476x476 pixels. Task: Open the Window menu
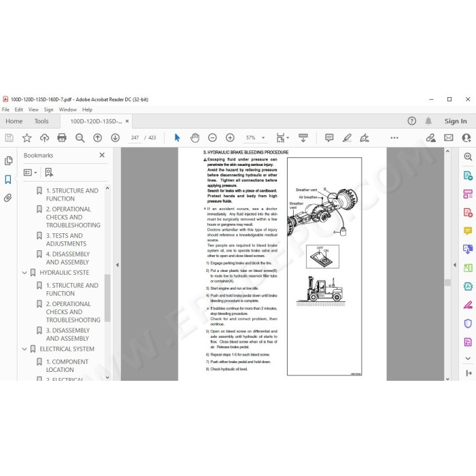[x=68, y=109]
